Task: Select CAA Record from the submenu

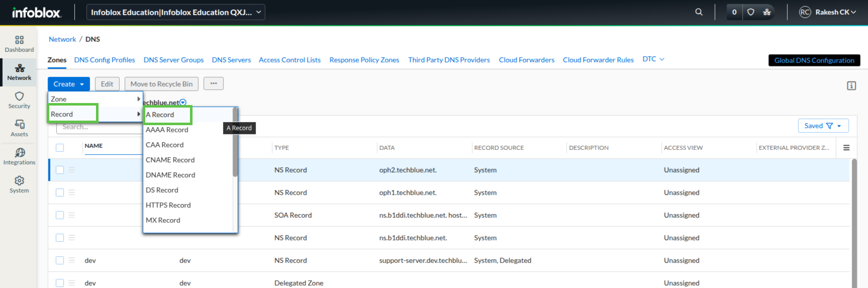Action: coord(188,145)
